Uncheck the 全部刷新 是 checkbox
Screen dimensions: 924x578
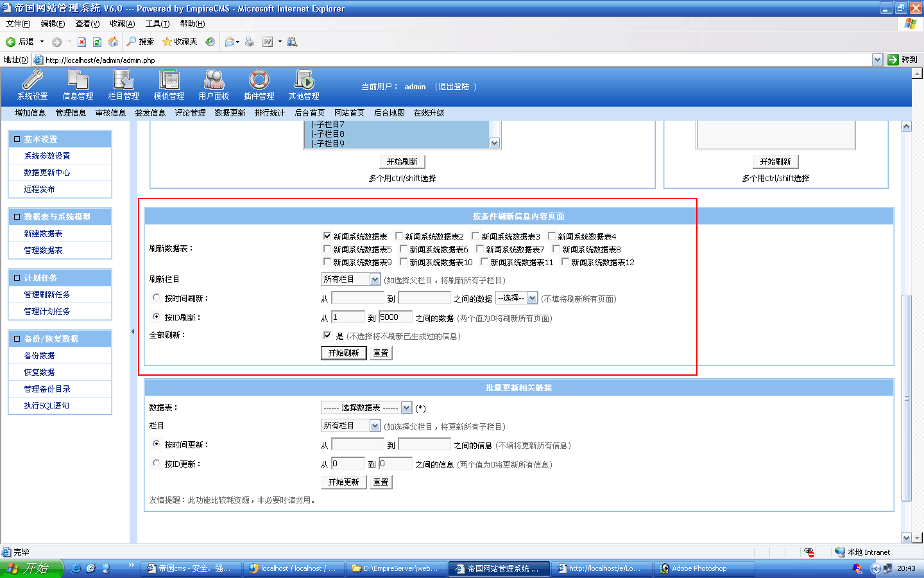[327, 335]
